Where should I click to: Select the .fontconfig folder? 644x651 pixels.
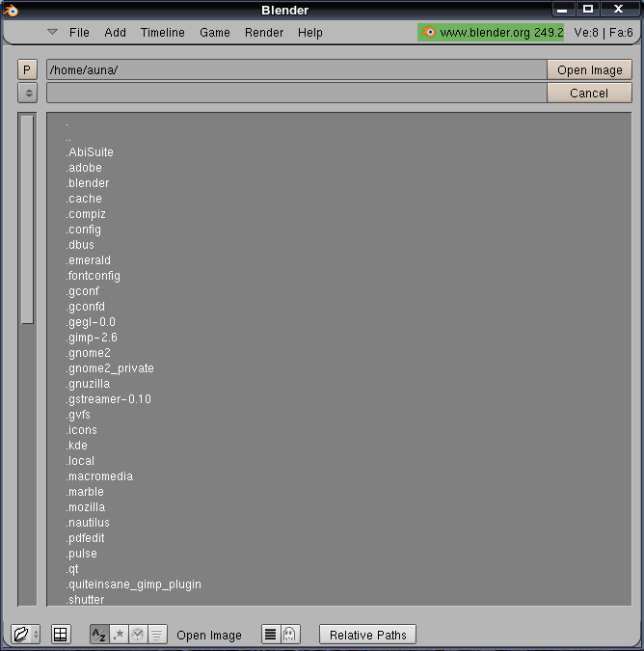[94, 276]
